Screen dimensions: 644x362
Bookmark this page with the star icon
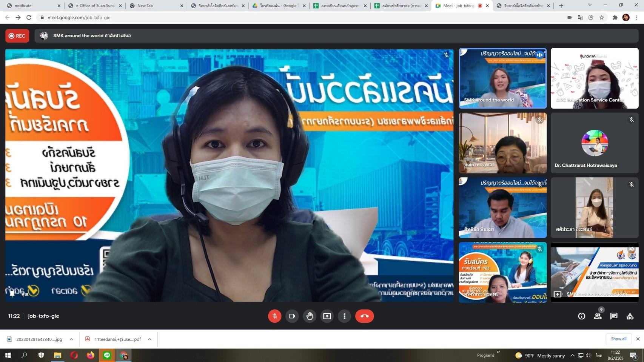602,17
